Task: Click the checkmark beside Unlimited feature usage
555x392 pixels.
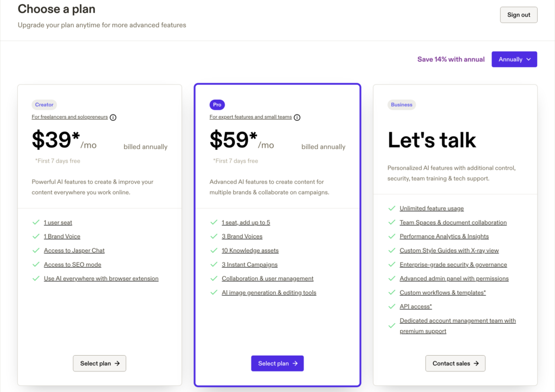Action: pyautogui.click(x=391, y=208)
